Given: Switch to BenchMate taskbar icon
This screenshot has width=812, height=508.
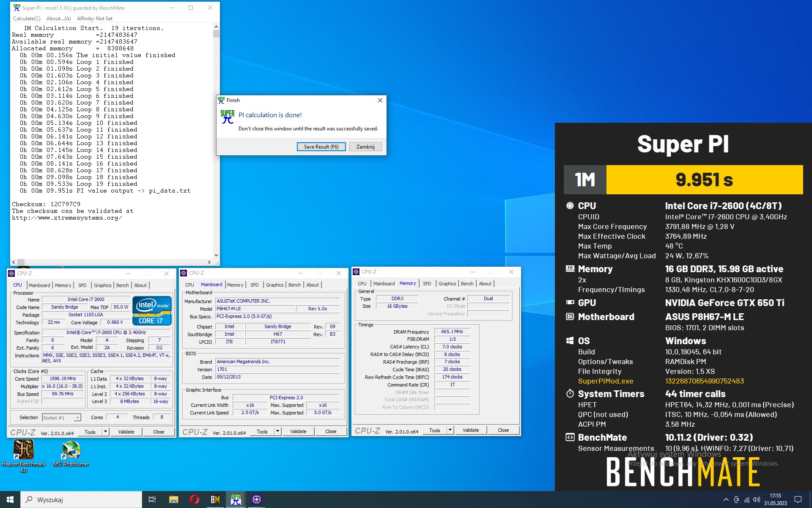Looking at the screenshot, I should tap(215, 500).
